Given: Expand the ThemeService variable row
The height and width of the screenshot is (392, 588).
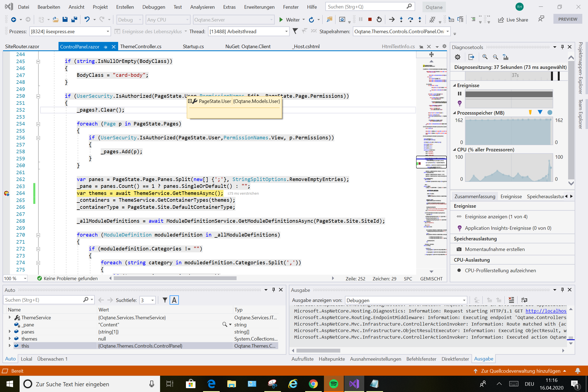Looking at the screenshot, I should tap(10, 317).
